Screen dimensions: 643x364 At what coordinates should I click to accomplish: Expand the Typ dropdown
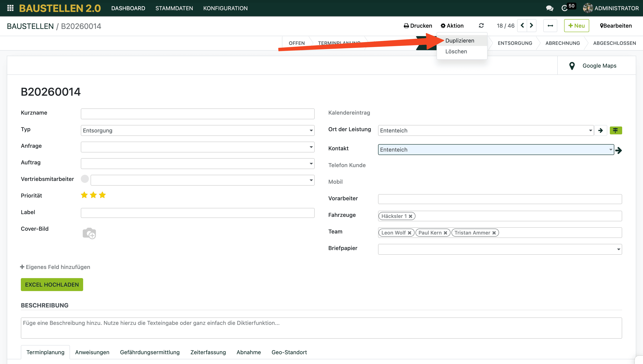point(311,131)
